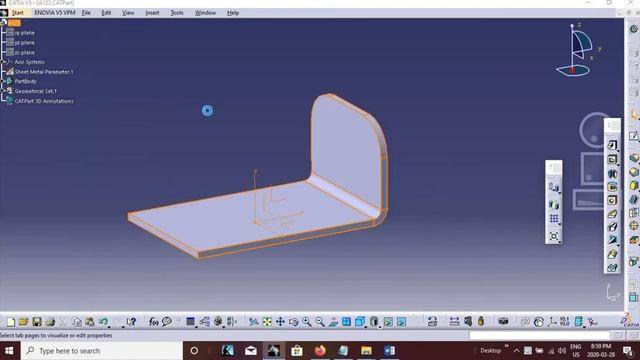Open the Tools menu
The image size is (640, 360).
(x=177, y=13)
